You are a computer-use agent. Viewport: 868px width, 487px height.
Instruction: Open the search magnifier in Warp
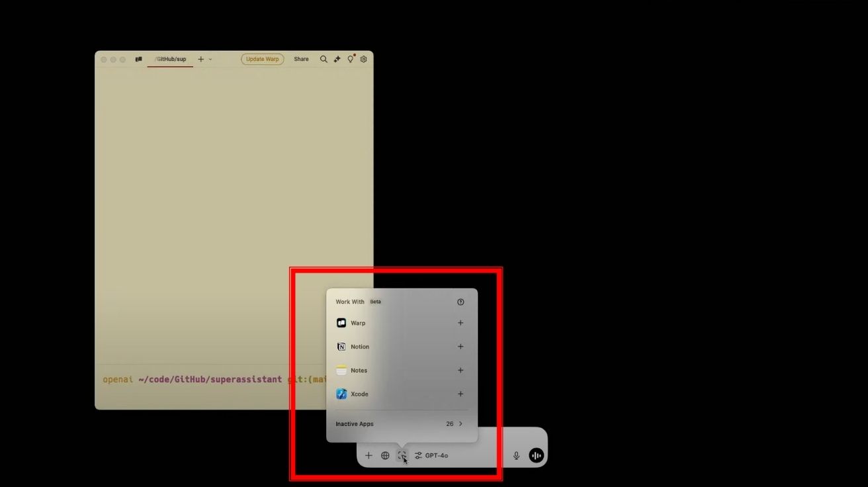(324, 59)
